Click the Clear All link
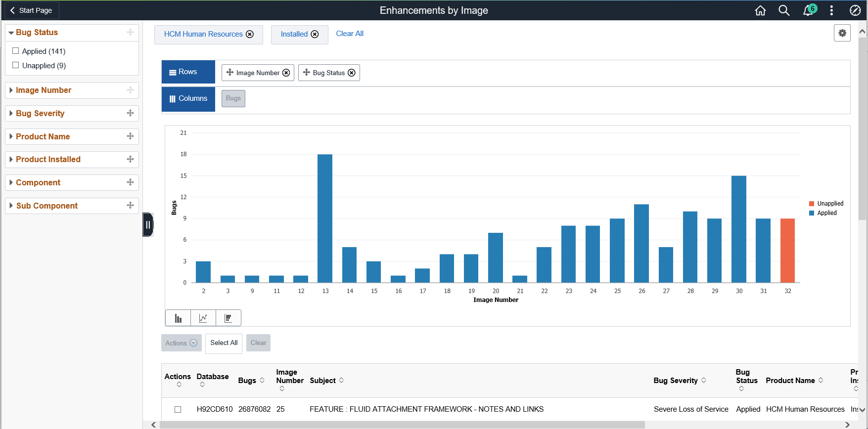The width and height of the screenshot is (868, 429). 350,34
